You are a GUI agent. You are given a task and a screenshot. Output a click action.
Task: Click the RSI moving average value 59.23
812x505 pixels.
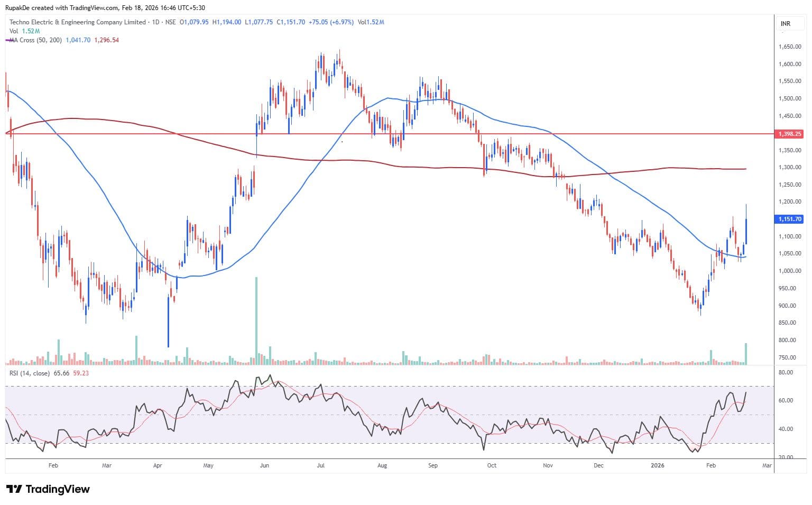(81, 373)
